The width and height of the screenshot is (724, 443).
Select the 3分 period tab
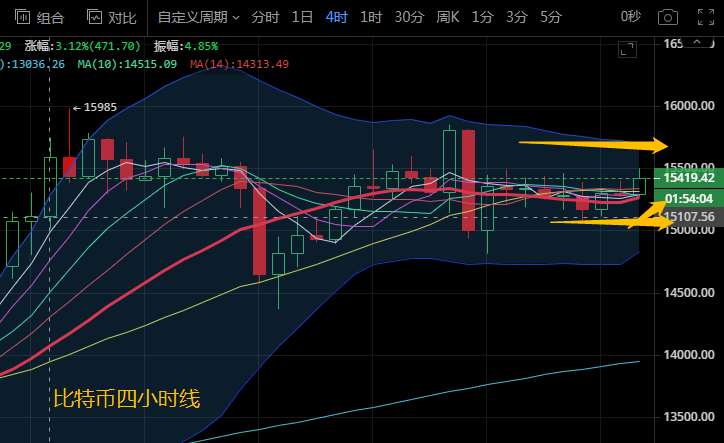point(517,18)
